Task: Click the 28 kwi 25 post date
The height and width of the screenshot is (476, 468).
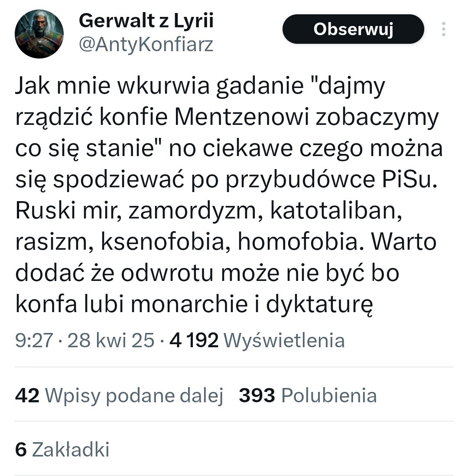Action: click(111, 340)
